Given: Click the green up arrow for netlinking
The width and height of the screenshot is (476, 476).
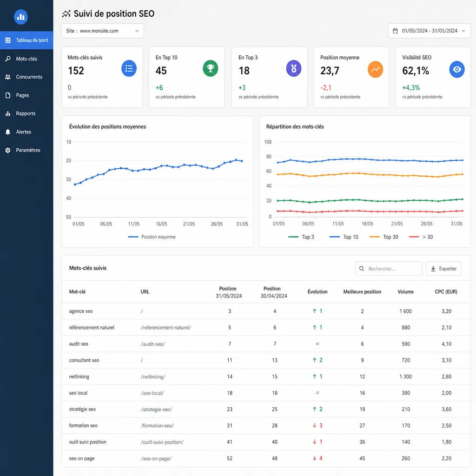Looking at the screenshot, I should 315,377.
